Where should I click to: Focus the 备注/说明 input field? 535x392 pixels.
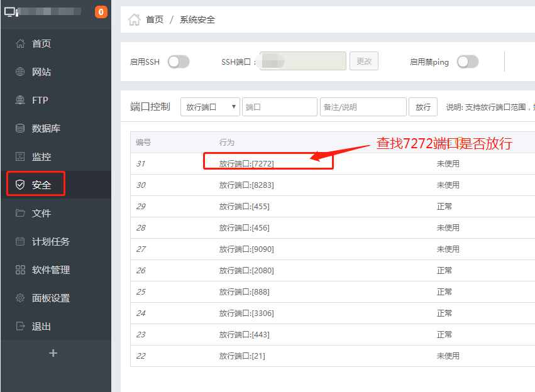363,107
